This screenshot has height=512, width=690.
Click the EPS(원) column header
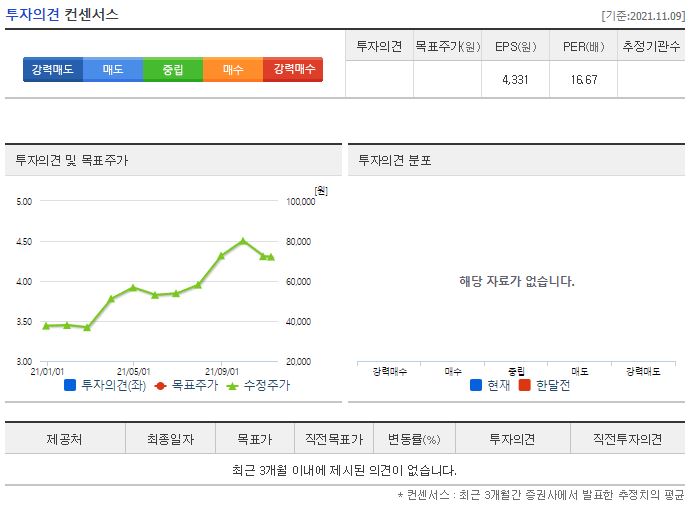click(515, 46)
